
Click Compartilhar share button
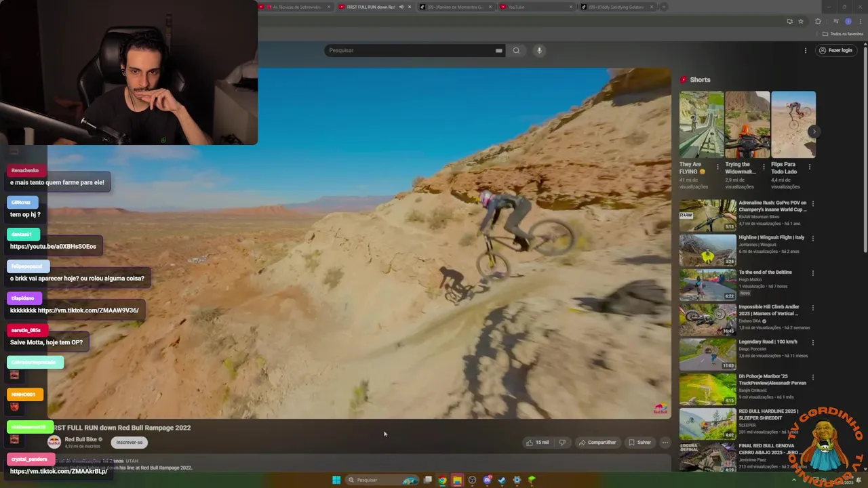click(x=597, y=443)
